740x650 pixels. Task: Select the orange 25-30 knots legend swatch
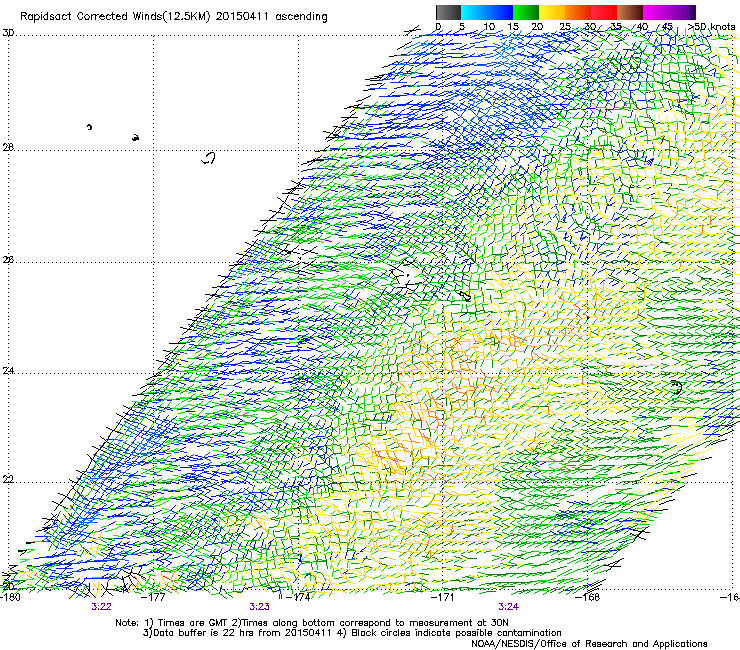[x=578, y=12]
